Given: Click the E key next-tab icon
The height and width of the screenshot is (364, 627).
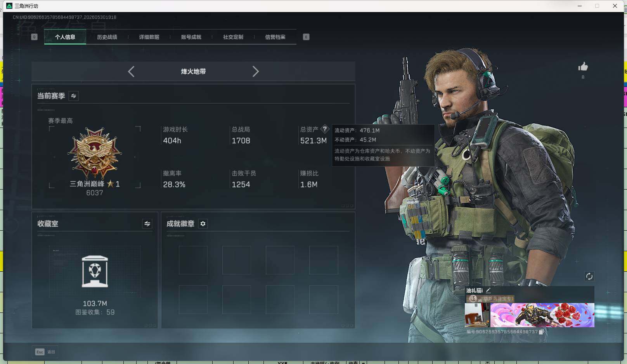Looking at the screenshot, I should [x=306, y=37].
